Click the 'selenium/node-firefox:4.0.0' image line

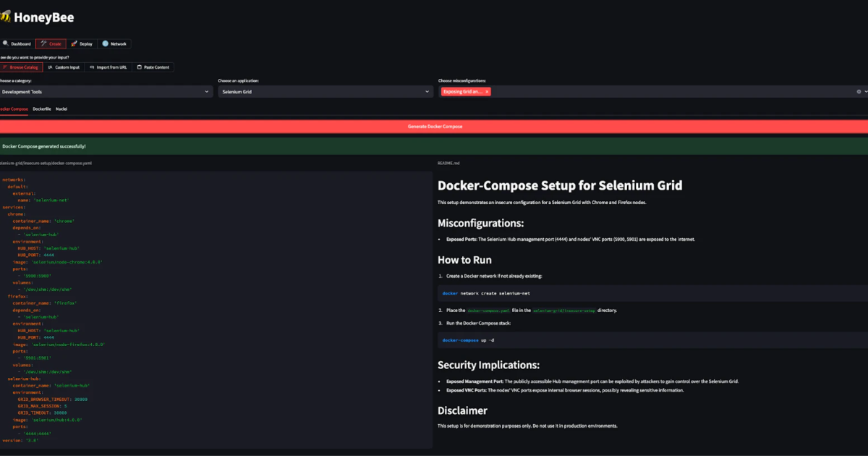[59, 345]
